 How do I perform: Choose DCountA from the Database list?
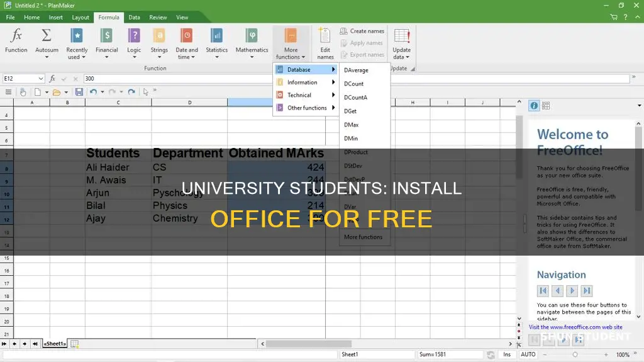(x=356, y=98)
